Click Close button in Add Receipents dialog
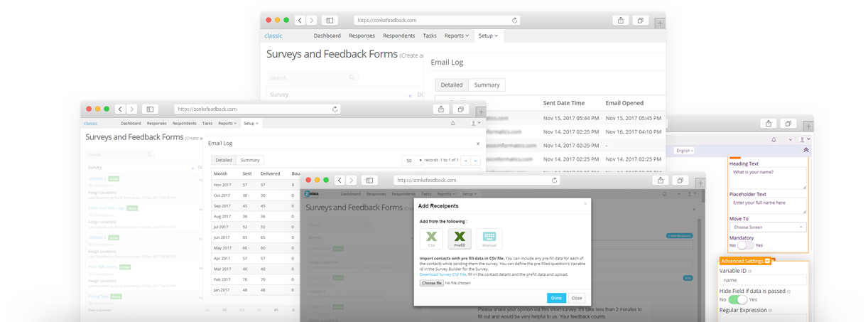The width and height of the screenshot is (868, 322). coord(577,298)
